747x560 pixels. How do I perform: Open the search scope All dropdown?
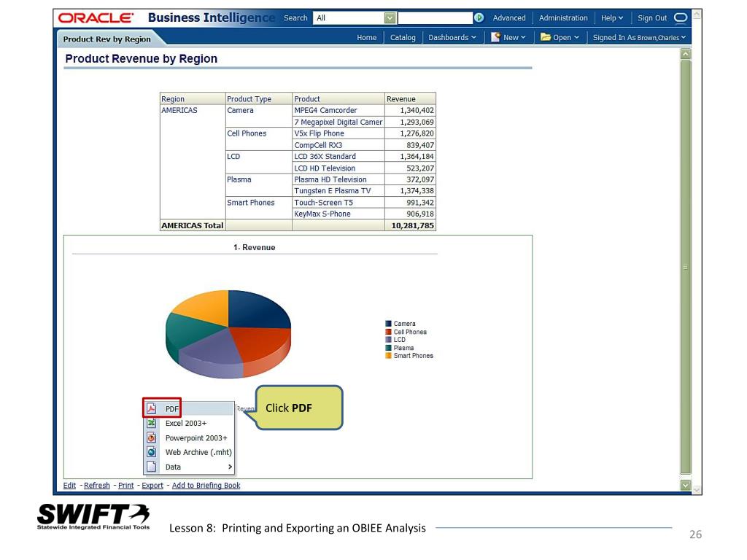(x=390, y=17)
